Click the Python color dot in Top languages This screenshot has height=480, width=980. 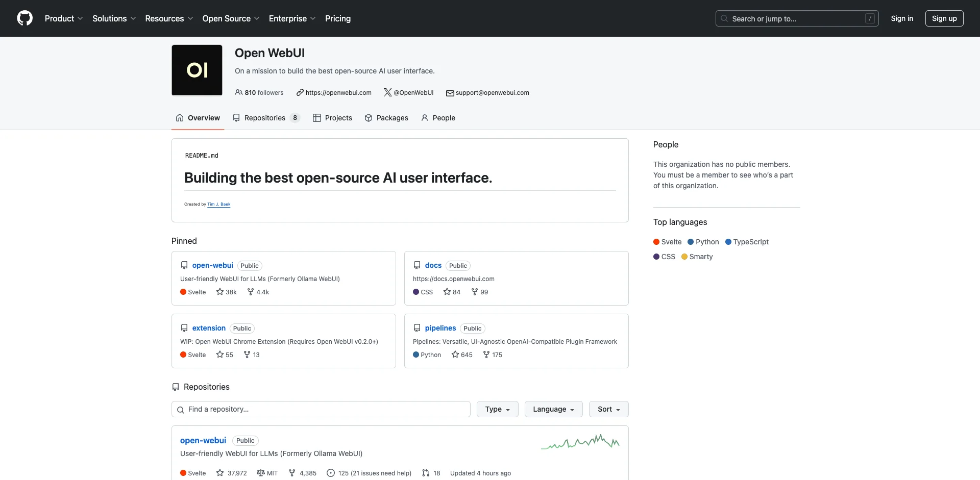pyautogui.click(x=691, y=242)
